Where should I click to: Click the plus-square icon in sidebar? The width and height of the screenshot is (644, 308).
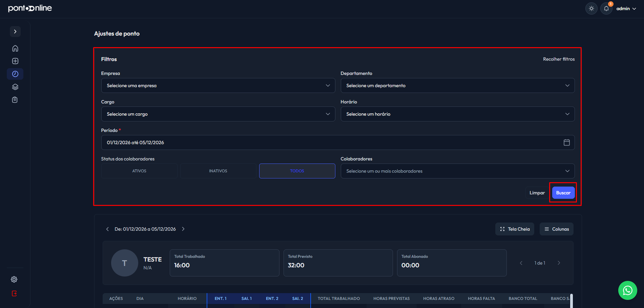point(15,61)
